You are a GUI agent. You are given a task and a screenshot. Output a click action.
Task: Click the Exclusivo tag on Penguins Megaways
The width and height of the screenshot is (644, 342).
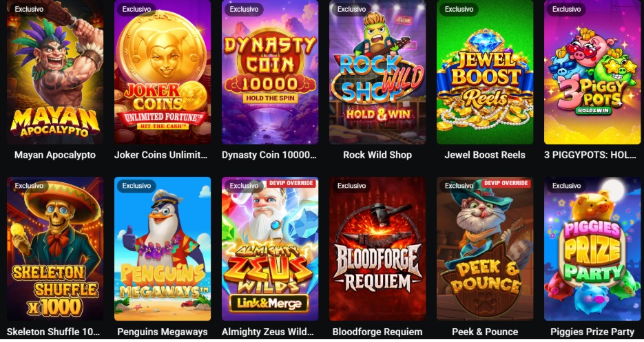pos(136,186)
